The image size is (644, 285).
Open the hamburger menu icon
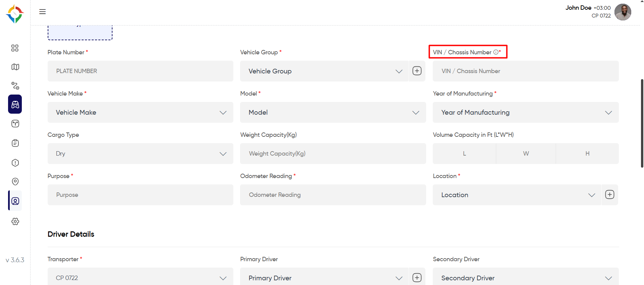(42, 12)
